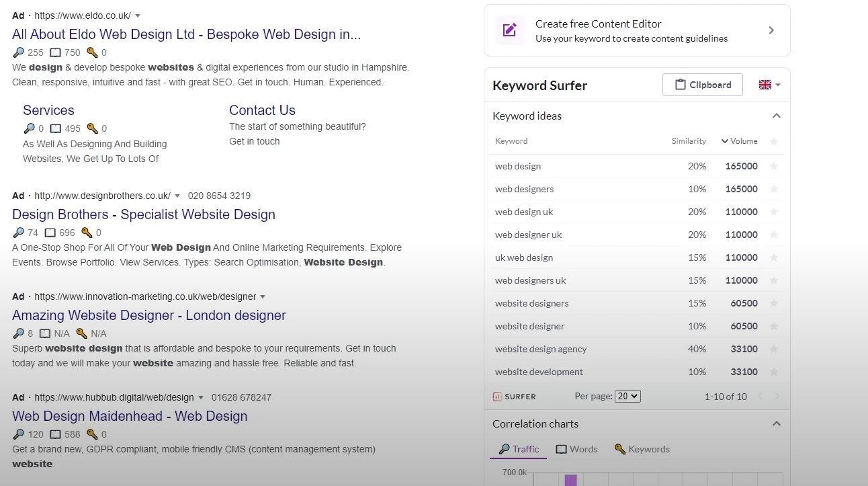Image resolution: width=868 pixels, height=486 pixels.
Task: Star the 'web designer uk' keyword
Action: [x=774, y=235]
